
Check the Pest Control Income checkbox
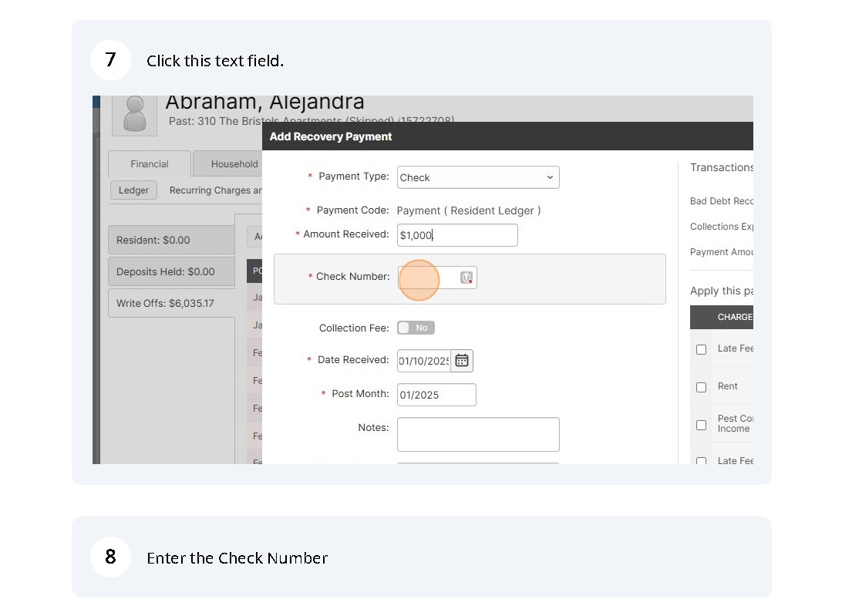(702, 426)
